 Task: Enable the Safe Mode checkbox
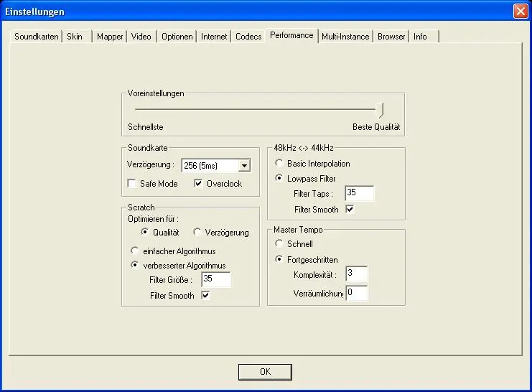pos(132,184)
